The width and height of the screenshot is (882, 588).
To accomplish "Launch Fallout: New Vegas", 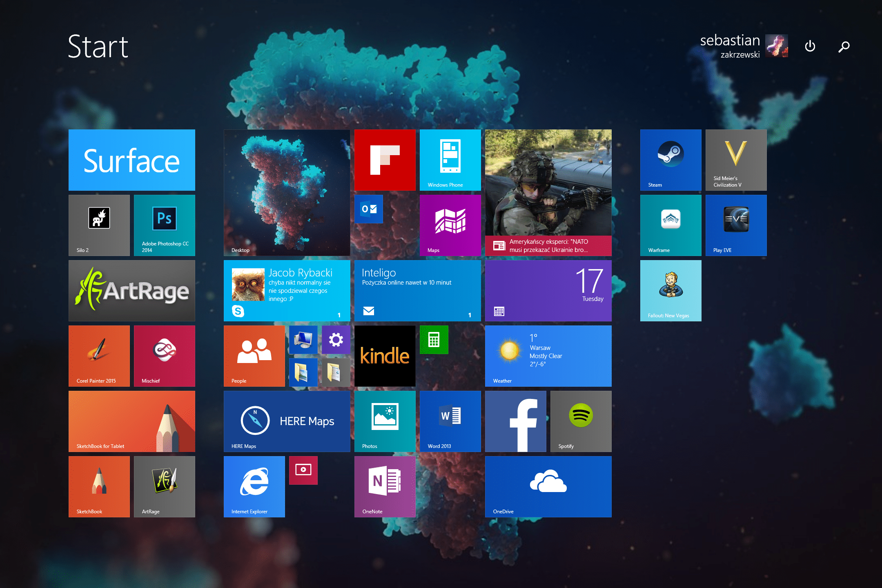I will point(671,291).
